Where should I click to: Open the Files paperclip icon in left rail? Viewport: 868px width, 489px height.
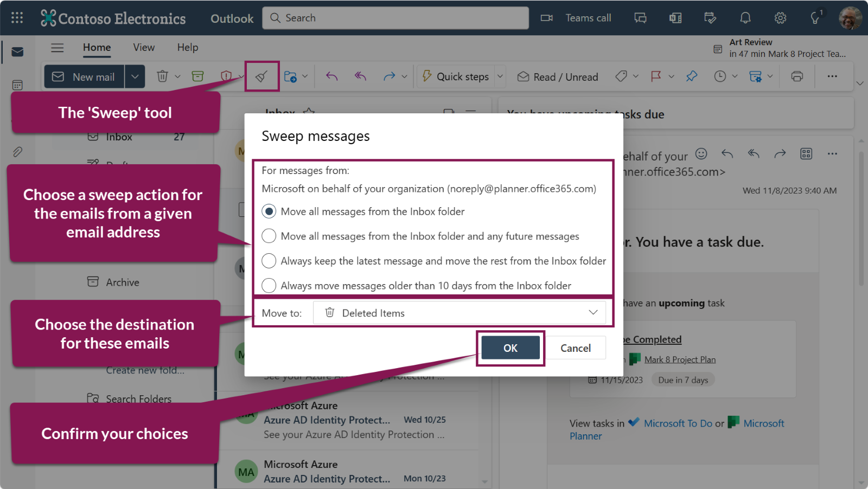[17, 152]
